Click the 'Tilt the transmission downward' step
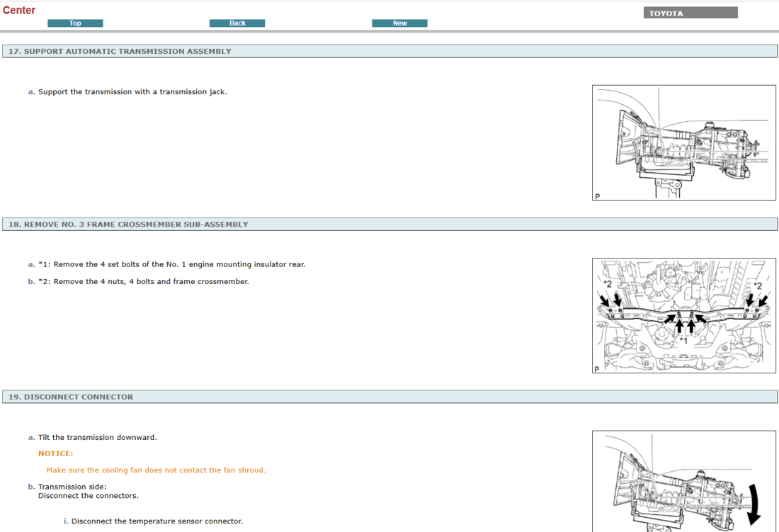The height and width of the screenshot is (532, 779). pyautogui.click(x=97, y=437)
